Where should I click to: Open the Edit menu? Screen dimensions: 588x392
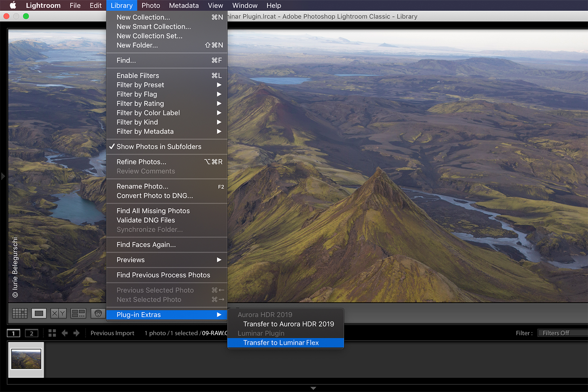point(96,6)
